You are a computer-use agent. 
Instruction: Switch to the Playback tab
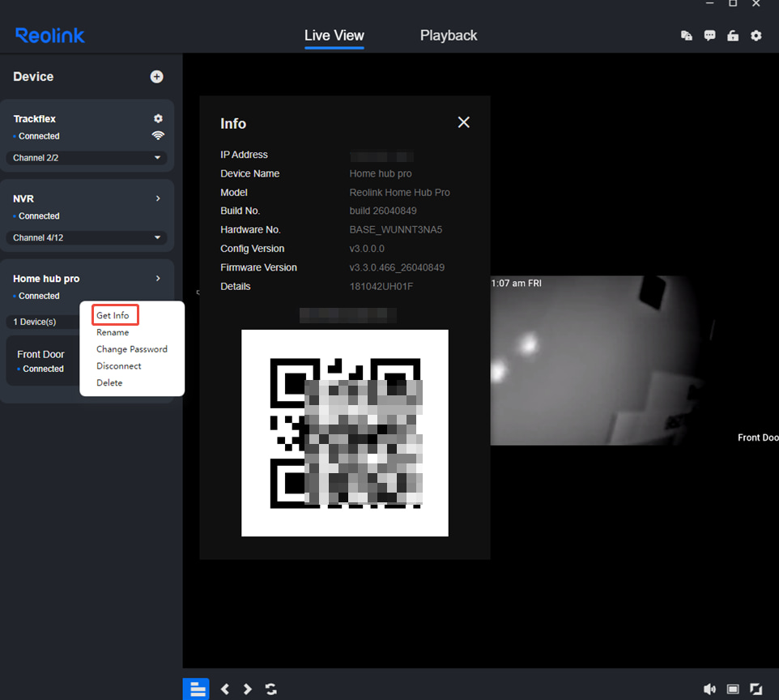449,36
